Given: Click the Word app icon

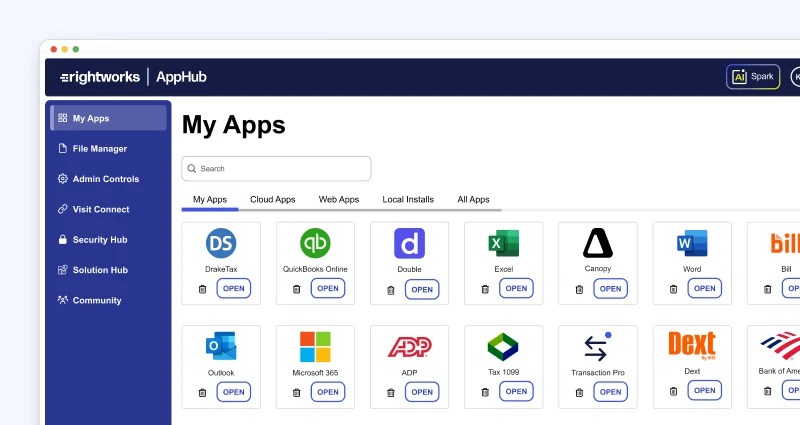Looking at the screenshot, I should click(692, 243).
